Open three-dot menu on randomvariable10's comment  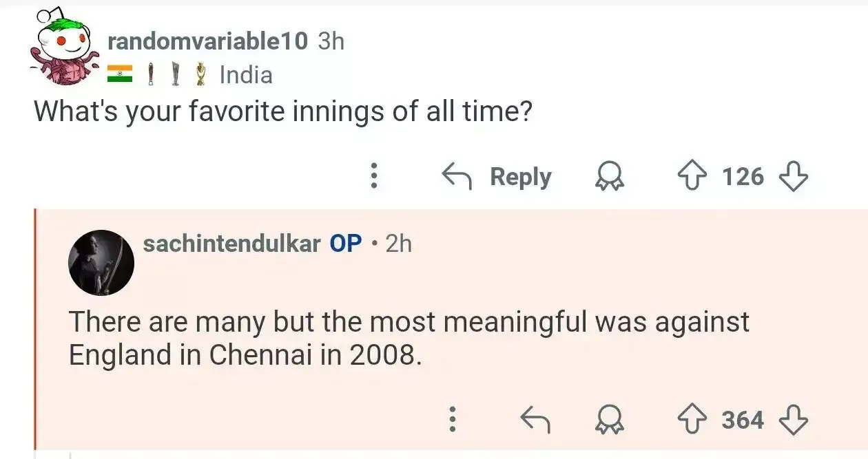(374, 177)
